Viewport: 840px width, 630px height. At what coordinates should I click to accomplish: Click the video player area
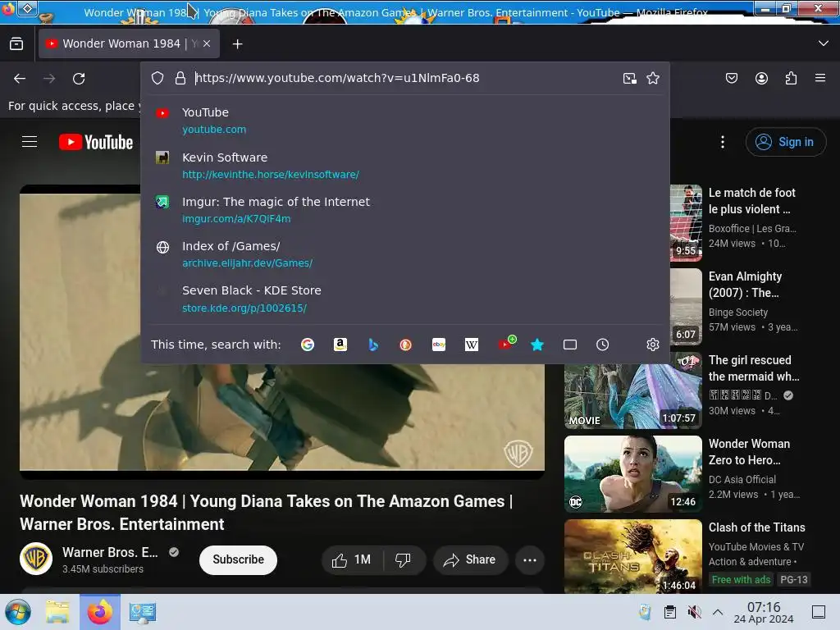click(x=282, y=418)
